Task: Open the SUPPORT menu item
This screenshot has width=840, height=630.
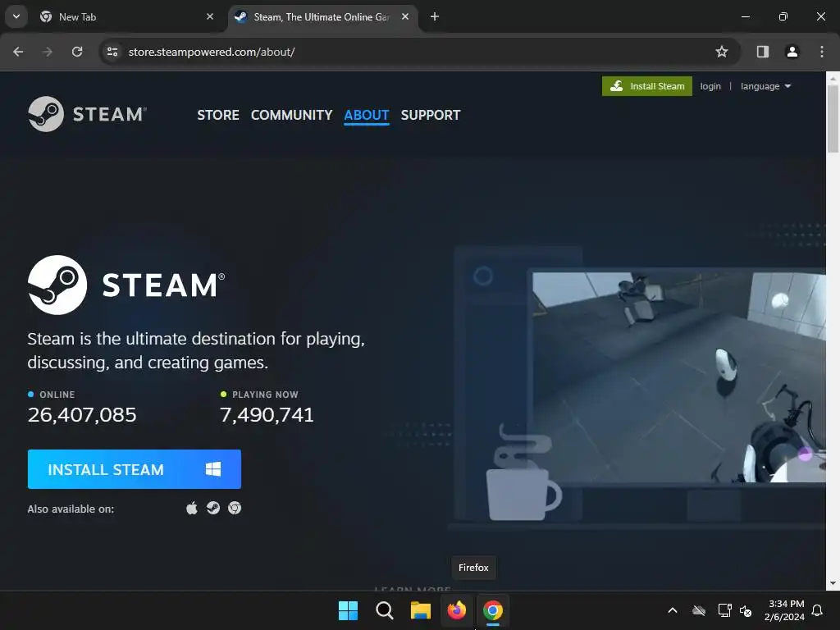Action: 431,115
